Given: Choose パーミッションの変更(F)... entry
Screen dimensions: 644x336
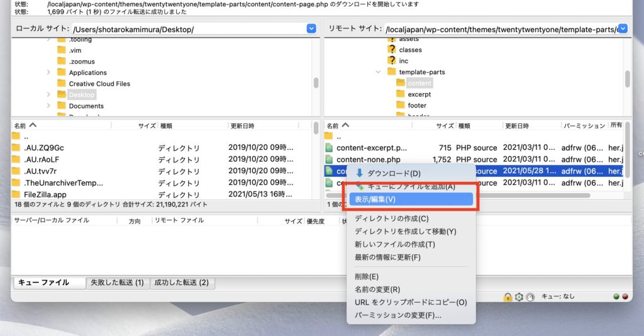Looking at the screenshot, I should click(x=398, y=315).
